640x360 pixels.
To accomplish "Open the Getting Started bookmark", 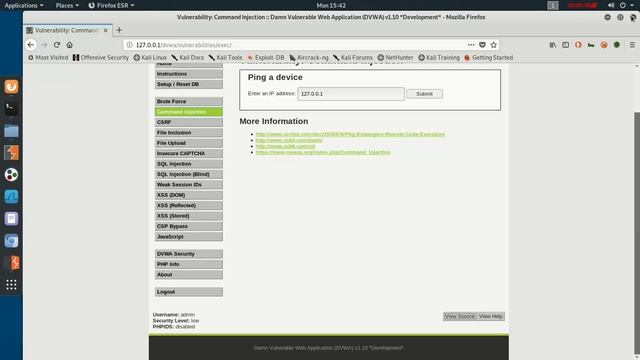I will [489, 58].
